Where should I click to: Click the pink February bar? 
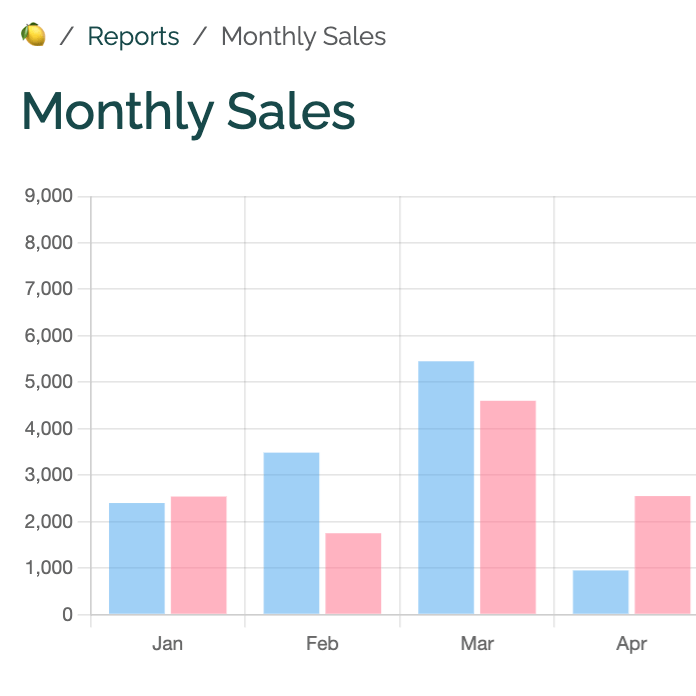coord(353,573)
